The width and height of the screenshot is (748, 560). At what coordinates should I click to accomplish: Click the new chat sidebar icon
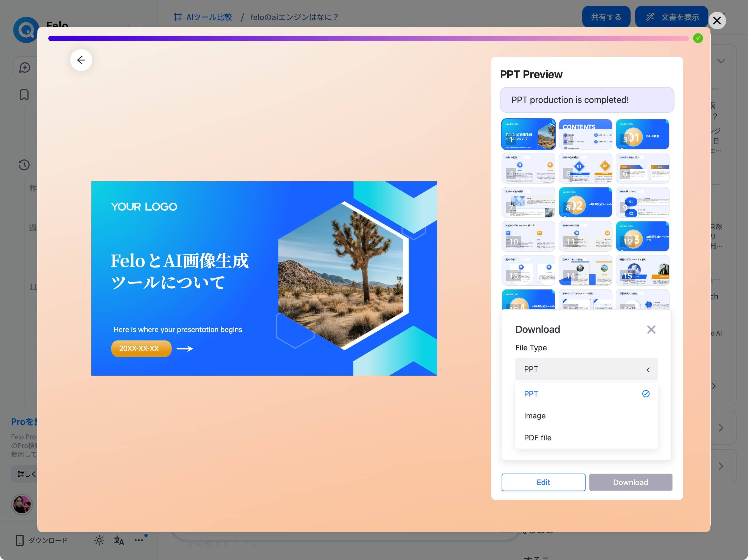tap(24, 67)
